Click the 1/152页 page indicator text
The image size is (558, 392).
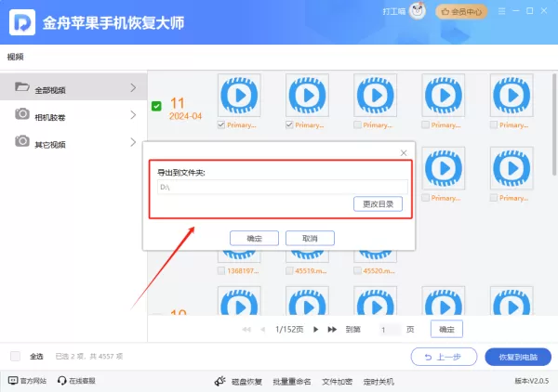(x=289, y=330)
